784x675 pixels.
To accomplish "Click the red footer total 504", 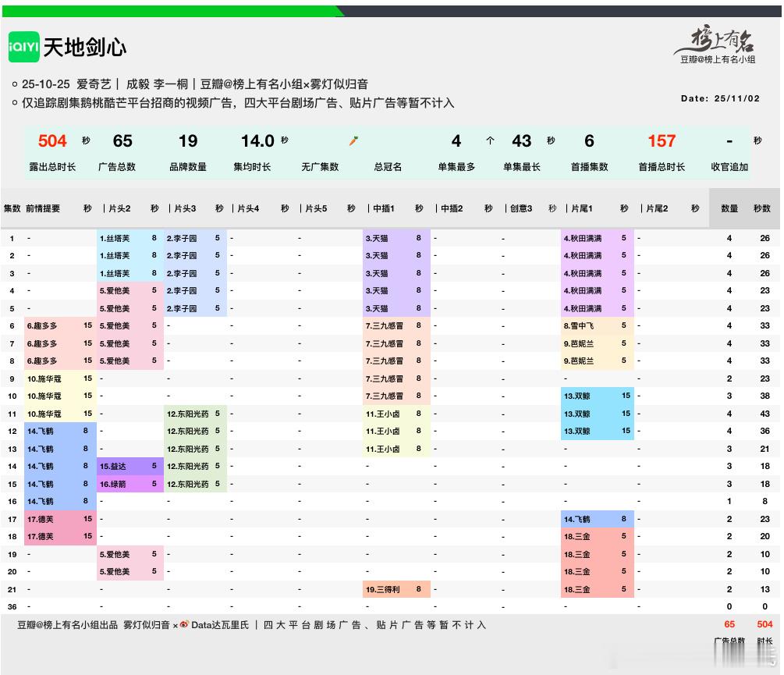I will (x=764, y=624).
